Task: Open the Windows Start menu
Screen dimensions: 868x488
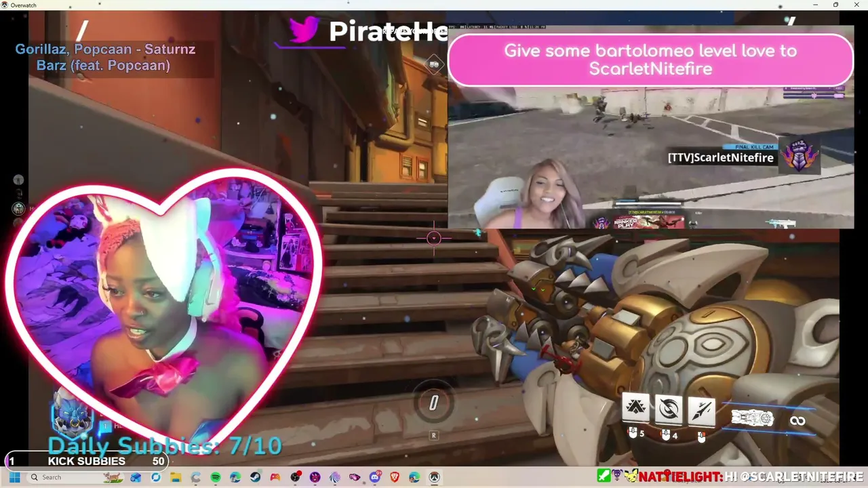Action: [14, 477]
